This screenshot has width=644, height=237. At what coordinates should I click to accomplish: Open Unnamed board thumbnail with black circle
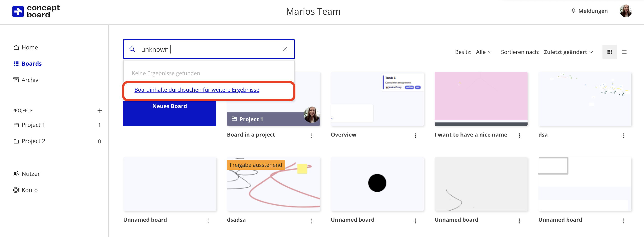(377, 184)
